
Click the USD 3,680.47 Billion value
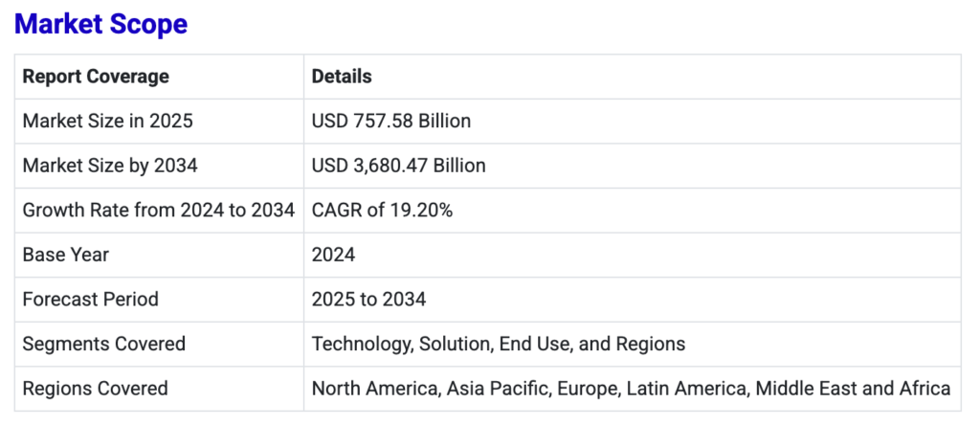click(399, 166)
